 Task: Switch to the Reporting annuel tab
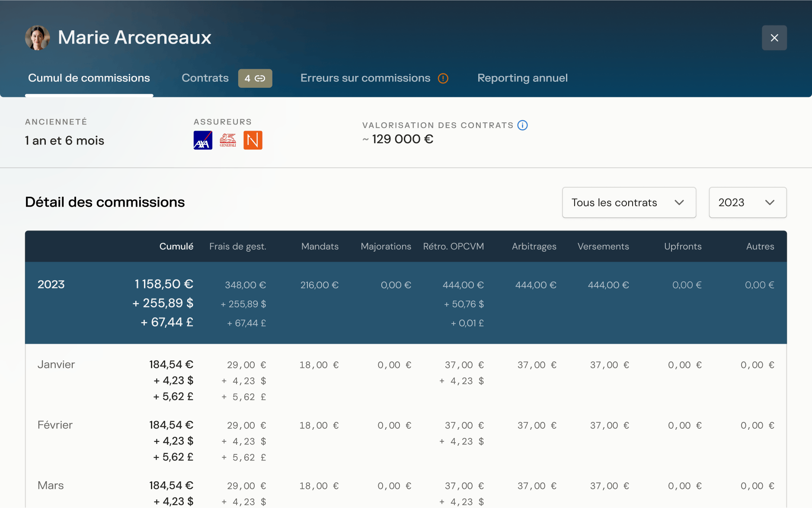coord(522,78)
